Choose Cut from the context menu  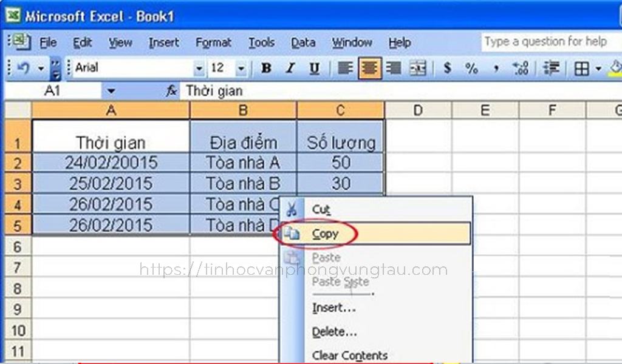376,209
